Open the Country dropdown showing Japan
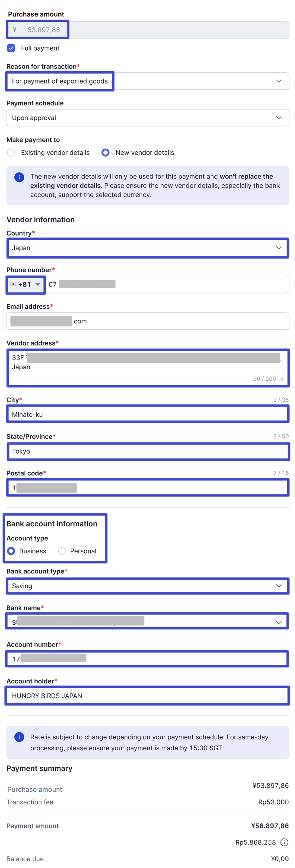This screenshot has height=868, width=295. (x=148, y=248)
